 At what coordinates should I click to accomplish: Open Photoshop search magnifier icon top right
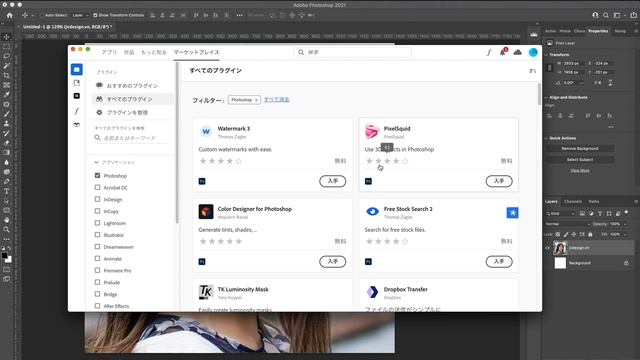click(606, 15)
